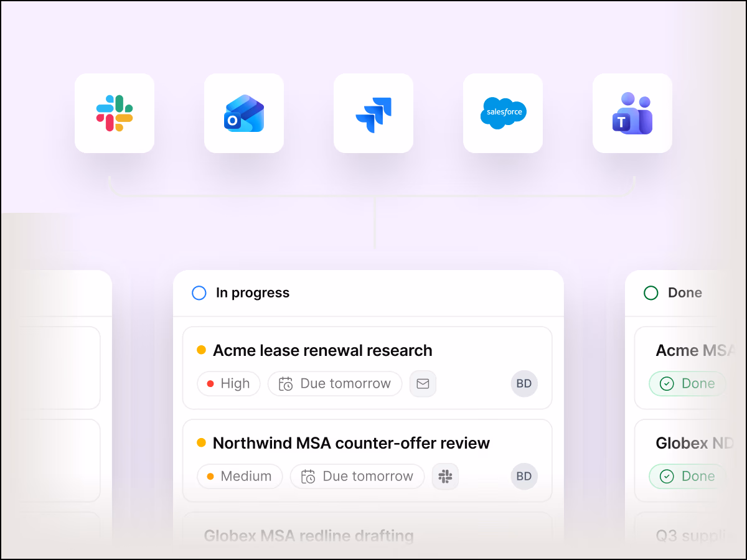The width and height of the screenshot is (747, 560).
Task: Click Due tomorrow on Acme lease renewal card
Action: pyautogui.click(x=335, y=384)
